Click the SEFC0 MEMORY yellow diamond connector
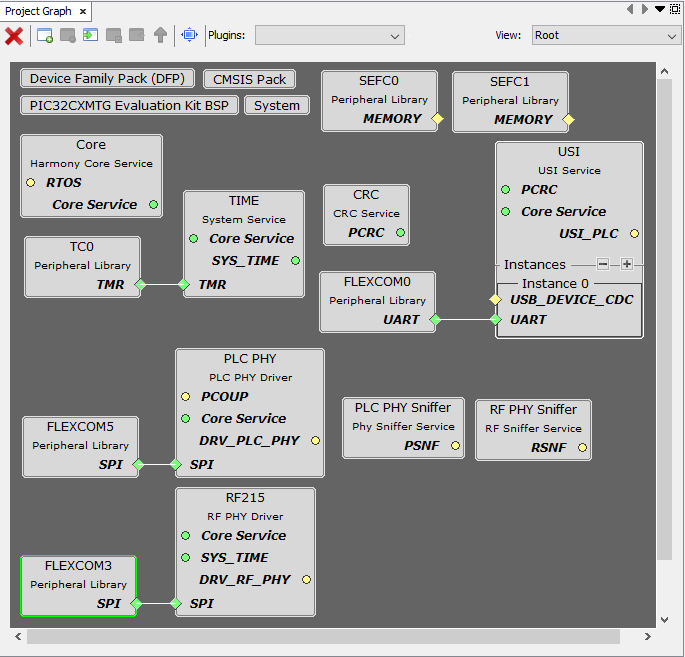The height and width of the screenshot is (657, 685). pyautogui.click(x=436, y=119)
